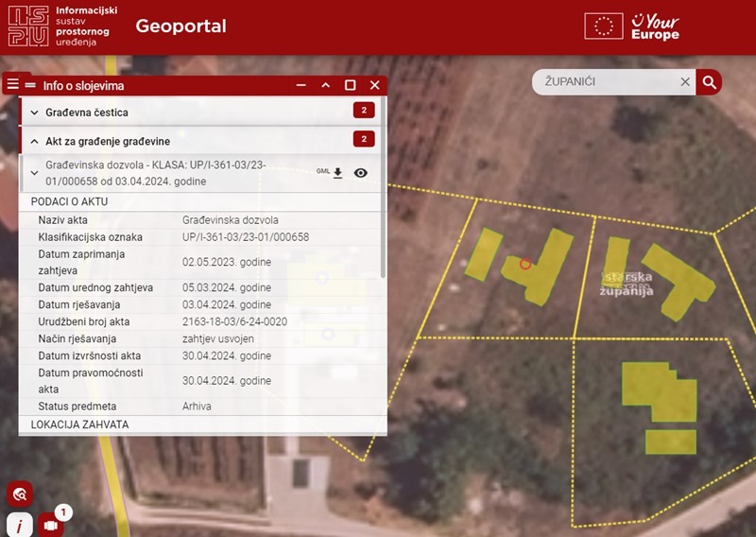Toggle the info 'i' tool button
The width and height of the screenshot is (756, 537).
pyautogui.click(x=20, y=525)
